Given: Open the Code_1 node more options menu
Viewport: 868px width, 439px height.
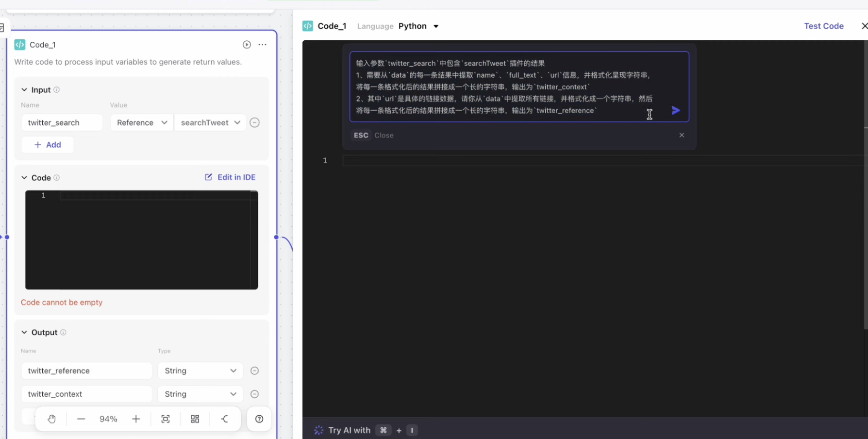Looking at the screenshot, I should [x=263, y=45].
